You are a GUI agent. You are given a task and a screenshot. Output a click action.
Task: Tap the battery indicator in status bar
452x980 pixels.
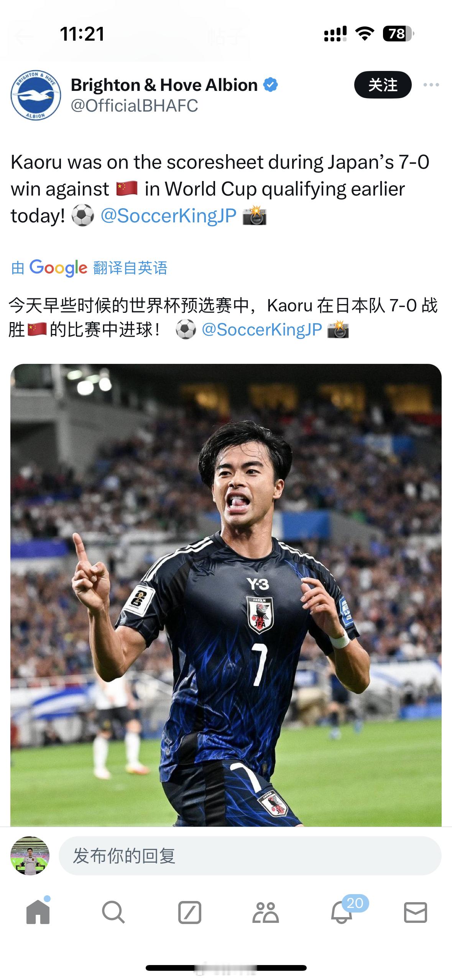tap(398, 34)
